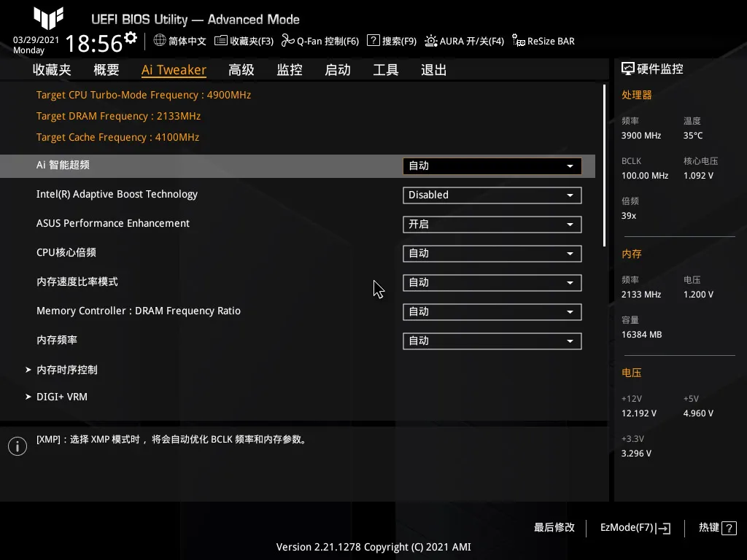Click the settings list vertical scrollbar

(x=605, y=166)
